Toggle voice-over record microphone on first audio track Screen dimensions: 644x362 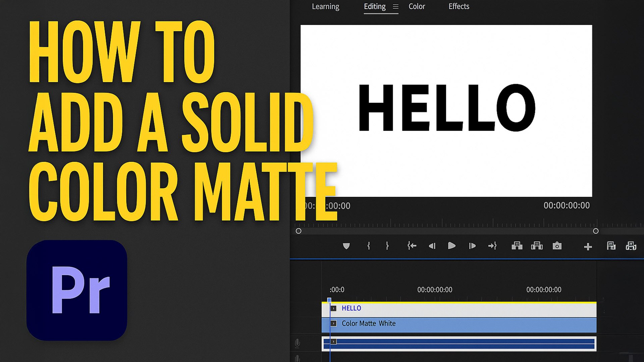click(297, 343)
